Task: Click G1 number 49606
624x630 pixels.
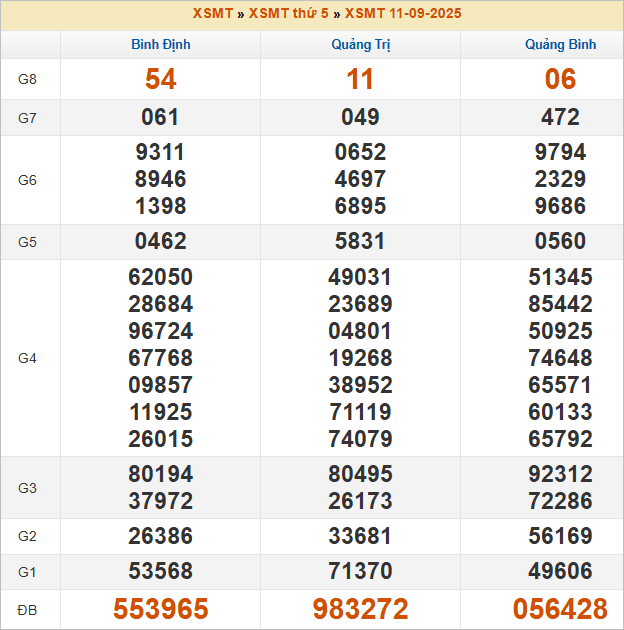Action: tap(561, 571)
